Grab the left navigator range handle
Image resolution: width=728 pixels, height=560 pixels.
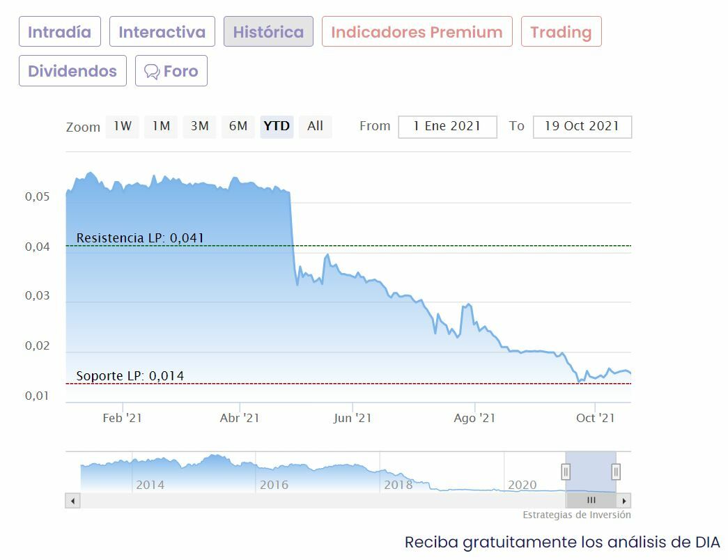pos(566,472)
